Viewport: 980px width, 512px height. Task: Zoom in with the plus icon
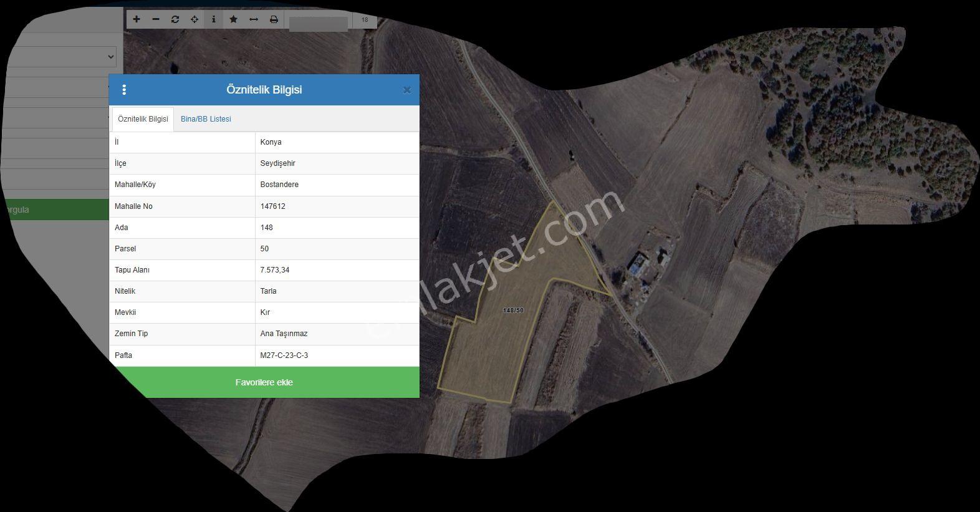(137, 19)
